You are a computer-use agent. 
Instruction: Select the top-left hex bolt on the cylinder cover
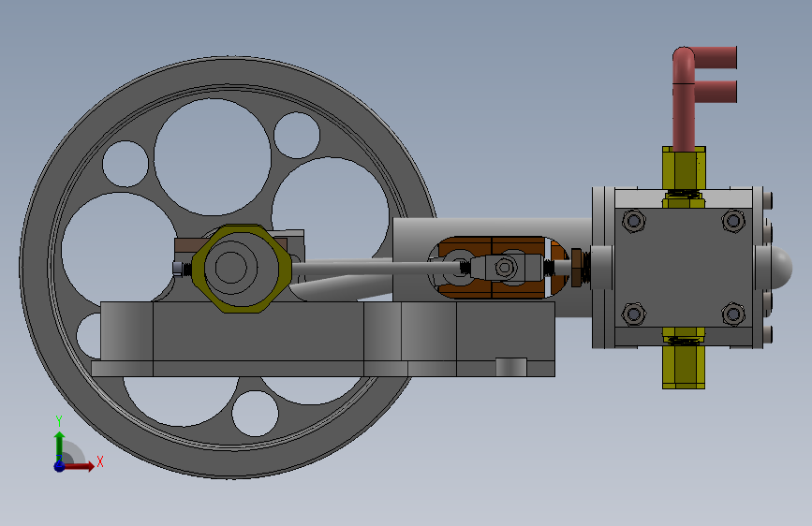[633, 221]
